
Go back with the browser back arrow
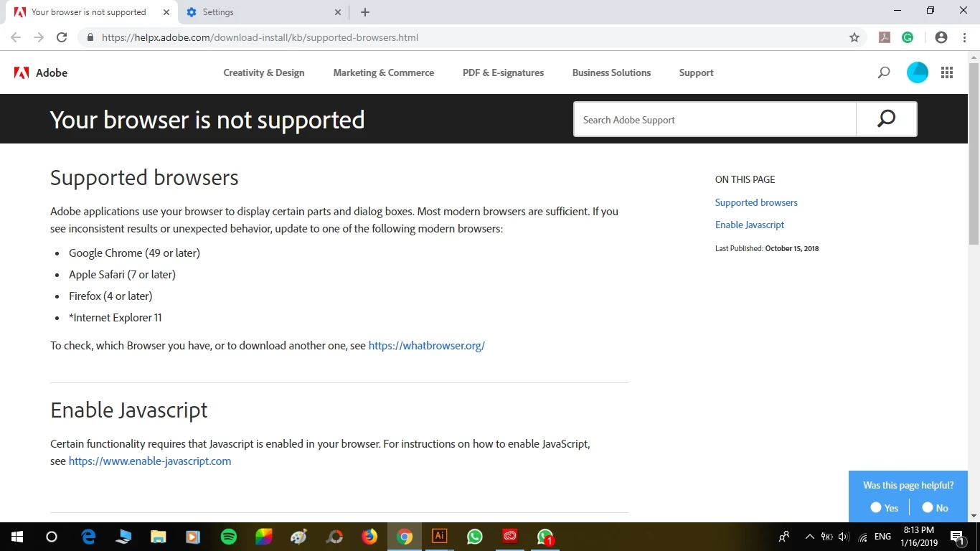pyautogui.click(x=16, y=37)
